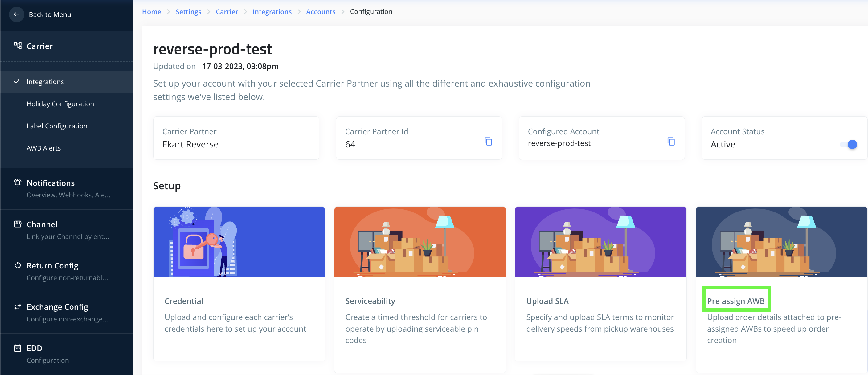
Task: Click the Pre assign AWB card title
Action: 736,301
